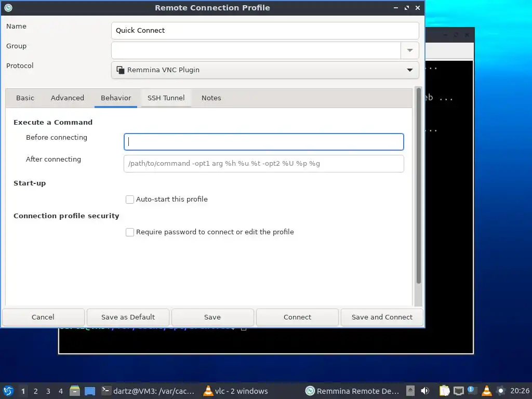The width and height of the screenshot is (532, 399).
Task: Open the vlc - 2 windows taskbar entry
Action: pos(235,391)
